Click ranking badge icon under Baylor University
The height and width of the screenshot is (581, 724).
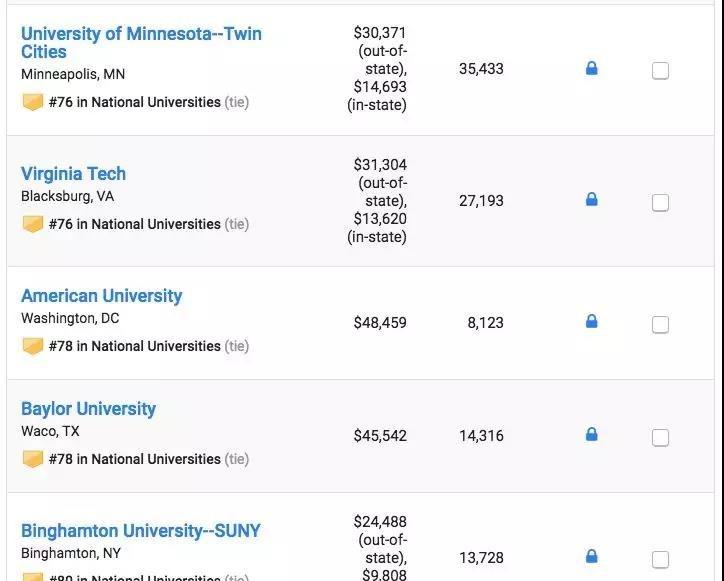pyautogui.click(x=33, y=459)
